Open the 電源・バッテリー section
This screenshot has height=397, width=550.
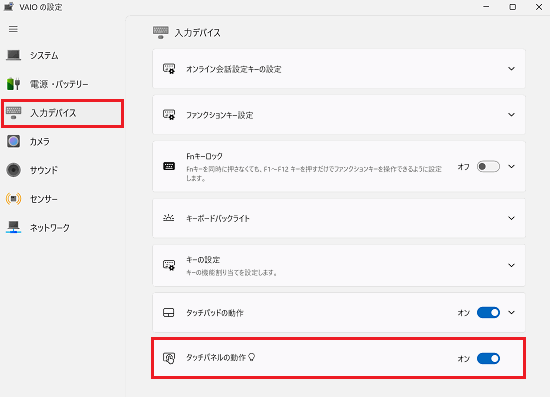point(62,84)
